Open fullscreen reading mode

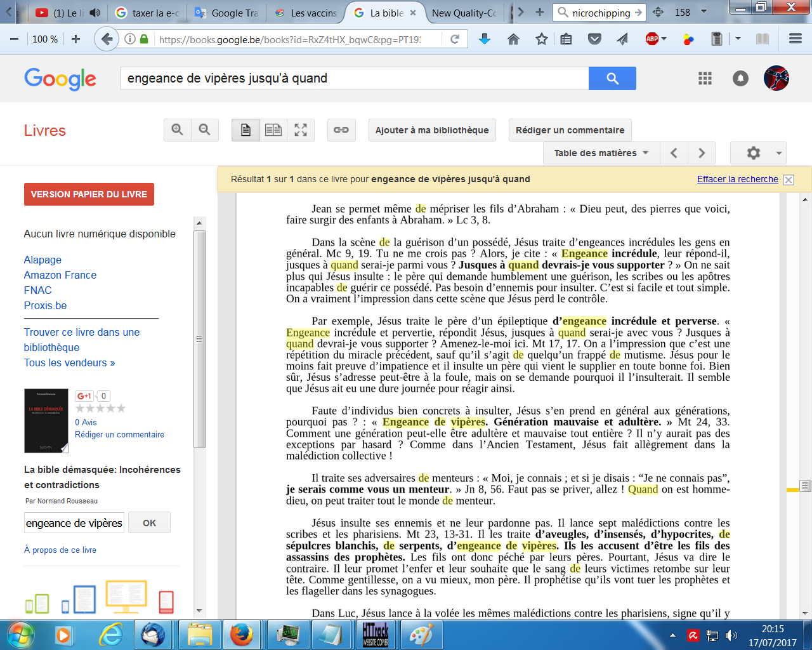(301, 130)
